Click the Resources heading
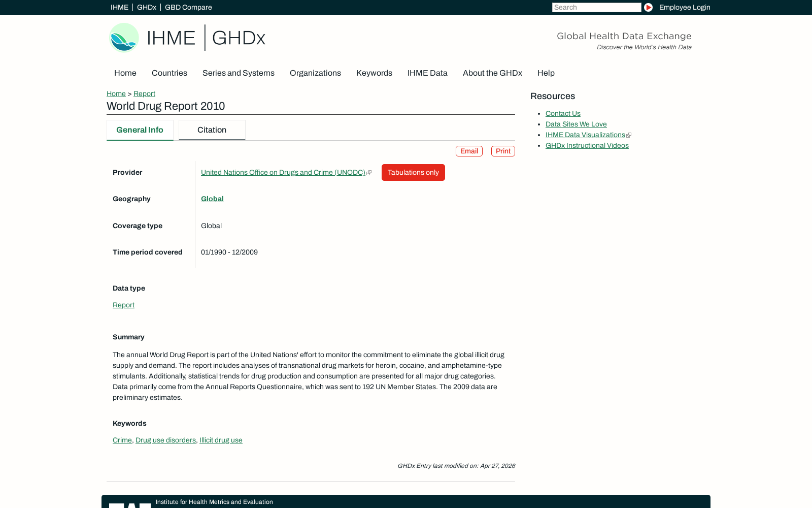Viewport: 812px width, 508px height. click(x=553, y=97)
